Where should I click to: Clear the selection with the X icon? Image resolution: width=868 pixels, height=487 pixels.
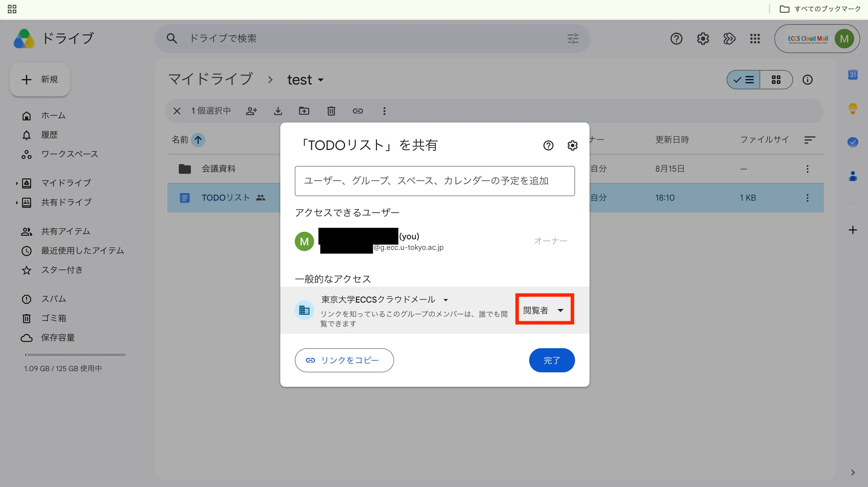(177, 111)
